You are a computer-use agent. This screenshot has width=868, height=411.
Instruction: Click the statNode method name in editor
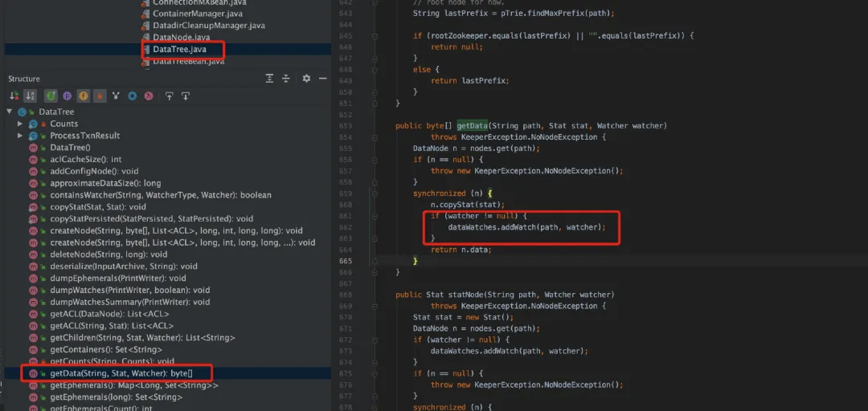click(x=466, y=295)
